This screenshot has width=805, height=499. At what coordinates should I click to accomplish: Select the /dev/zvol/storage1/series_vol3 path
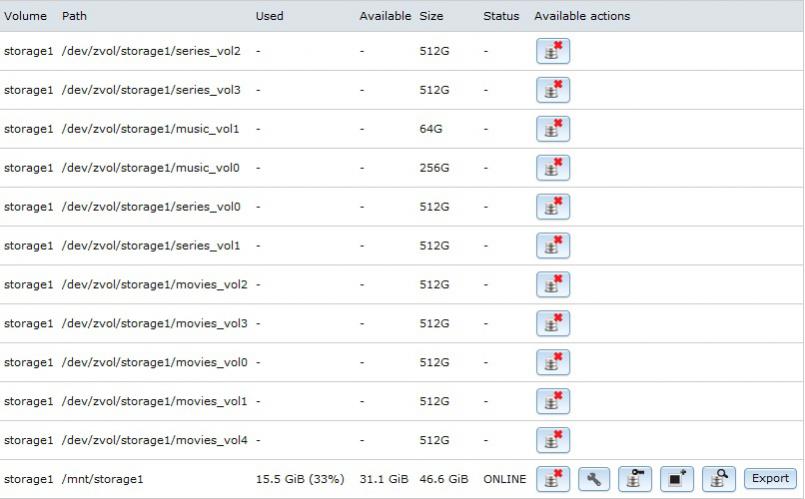pos(151,90)
